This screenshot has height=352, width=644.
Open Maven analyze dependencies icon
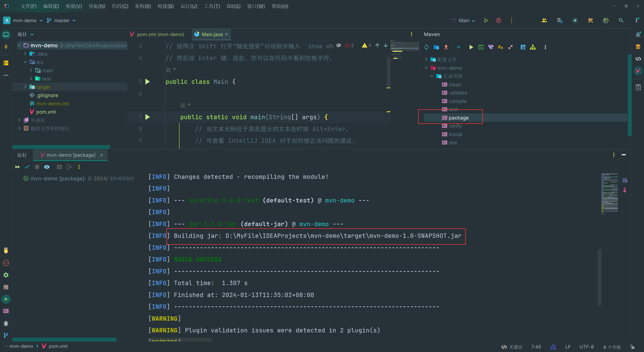[x=523, y=47]
